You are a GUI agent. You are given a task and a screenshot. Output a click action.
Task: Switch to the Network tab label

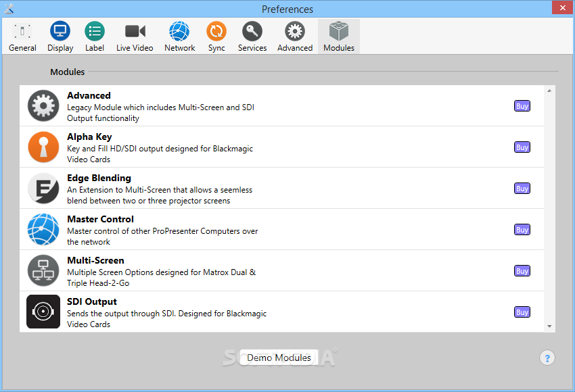click(x=180, y=48)
